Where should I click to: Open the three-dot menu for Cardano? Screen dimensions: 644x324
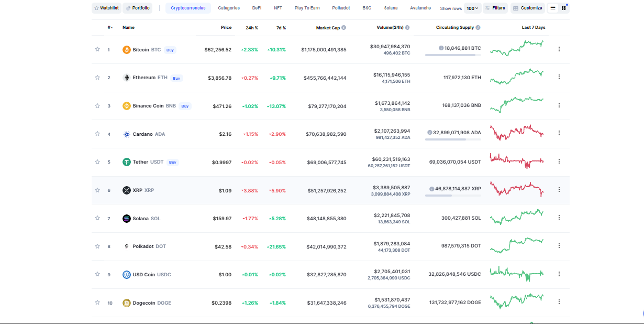559,133
